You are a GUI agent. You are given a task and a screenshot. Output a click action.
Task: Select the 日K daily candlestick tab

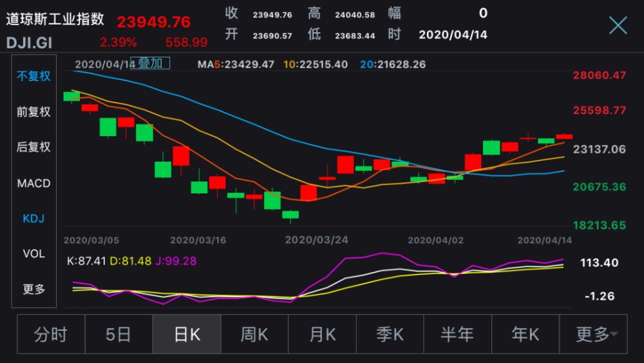[187, 334]
